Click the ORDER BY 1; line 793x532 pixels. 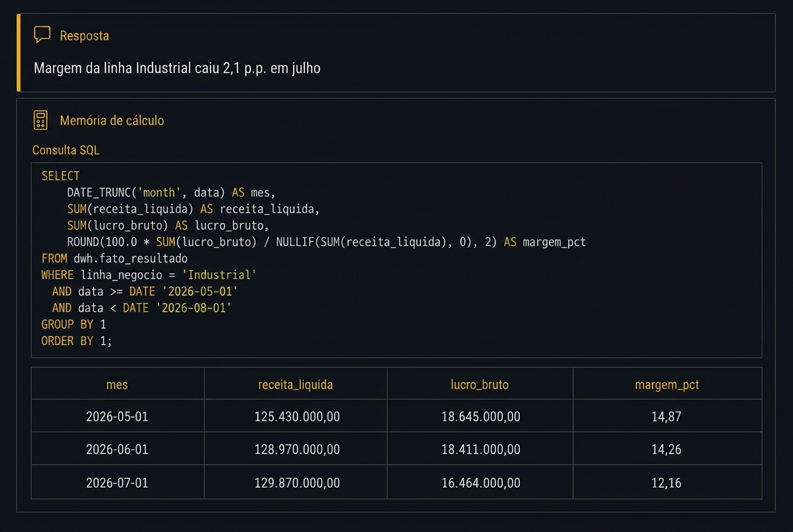point(77,341)
